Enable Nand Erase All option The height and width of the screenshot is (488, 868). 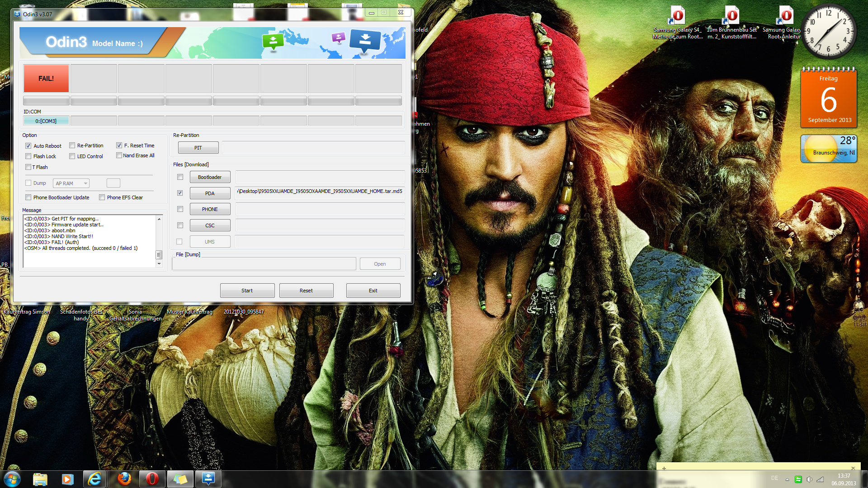click(119, 155)
